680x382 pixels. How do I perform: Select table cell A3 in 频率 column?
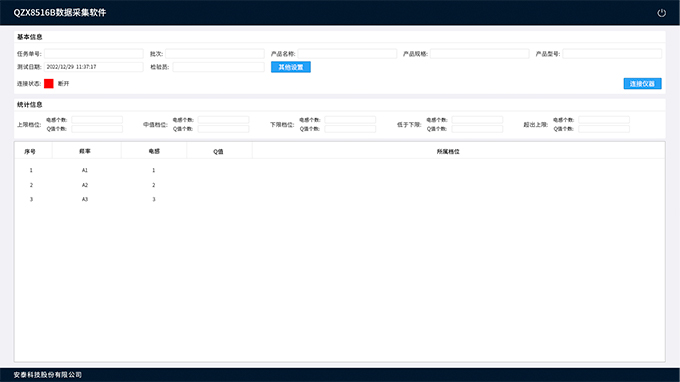click(85, 199)
